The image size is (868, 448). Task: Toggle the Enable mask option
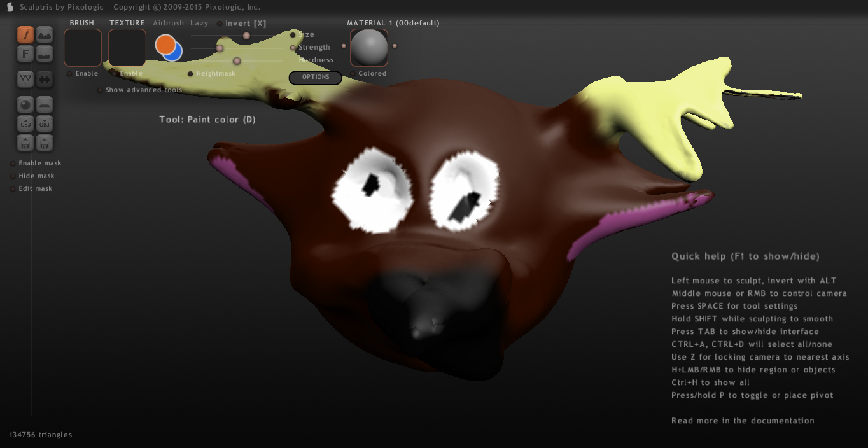[x=13, y=164]
